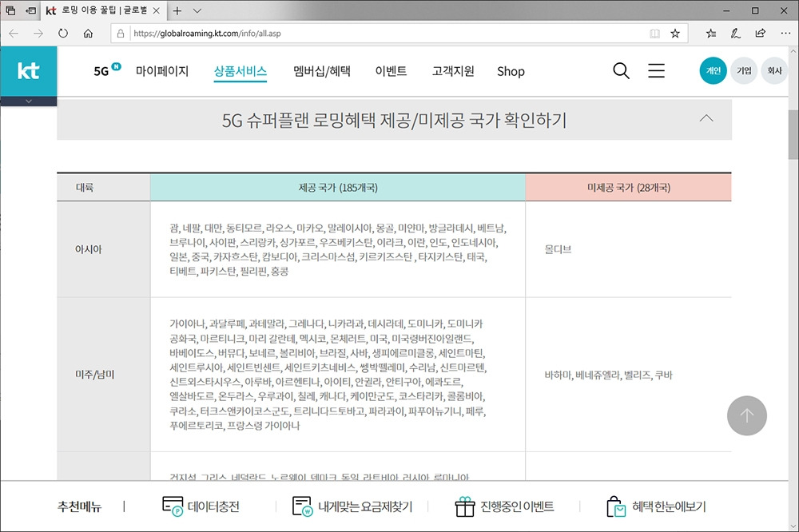Click the 혜택한눈에보기 bag icon
This screenshot has height=532, width=799.
(615, 506)
